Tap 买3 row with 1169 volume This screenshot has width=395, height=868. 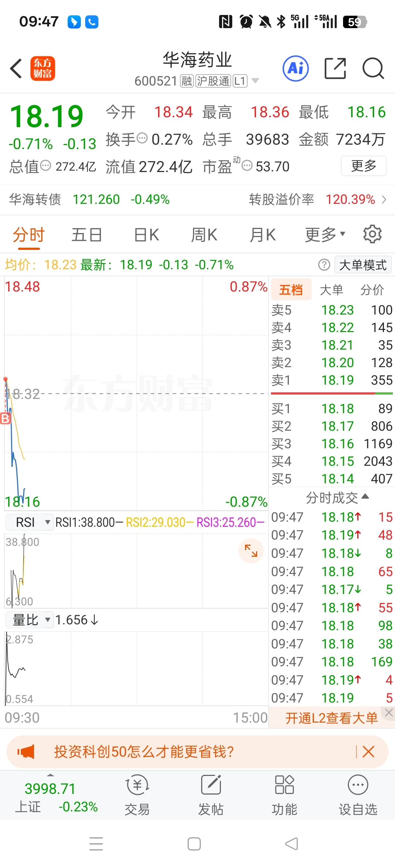(332, 443)
